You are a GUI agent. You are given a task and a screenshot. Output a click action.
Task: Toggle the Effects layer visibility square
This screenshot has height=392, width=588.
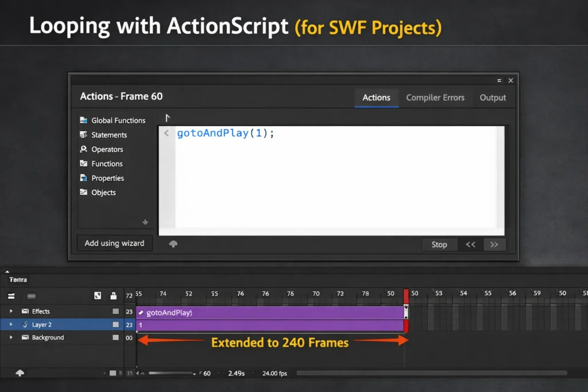[x=115, y=312]
